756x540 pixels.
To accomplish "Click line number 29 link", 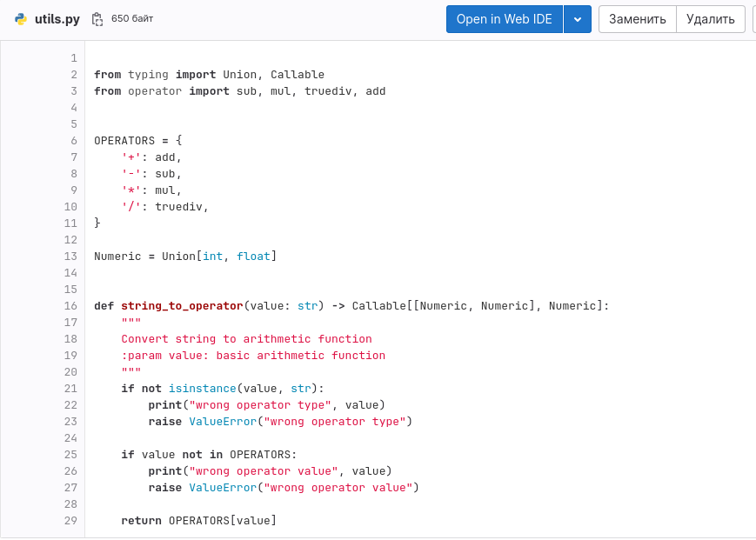I will [70, 520].
